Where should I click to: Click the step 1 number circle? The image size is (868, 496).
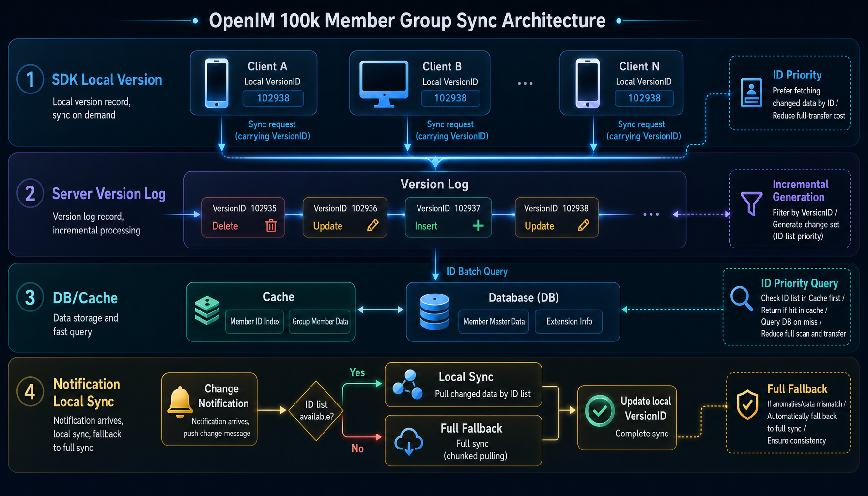(x=30, y=79)
